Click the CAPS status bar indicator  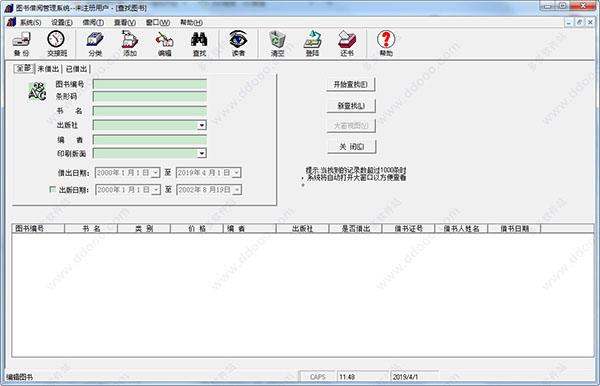[318, 377]
